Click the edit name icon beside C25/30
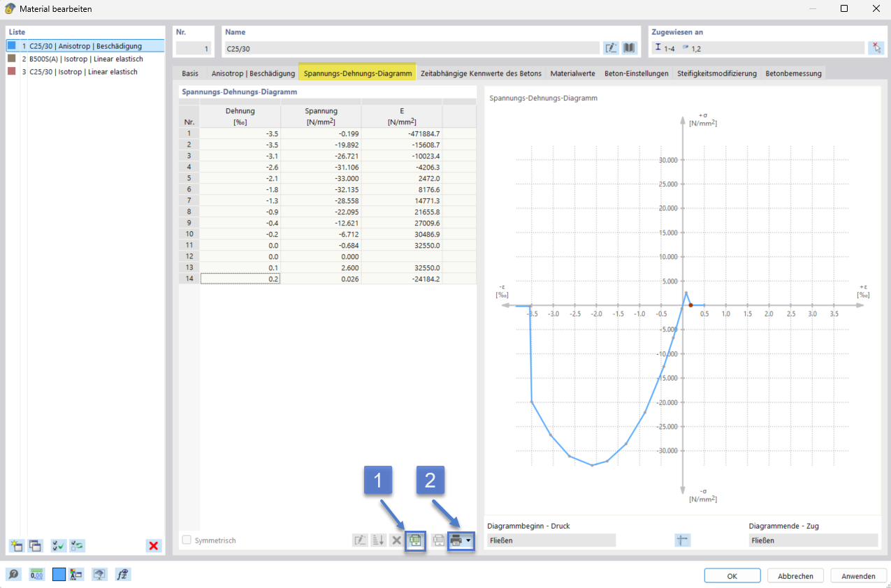 [x=611, y=48]
